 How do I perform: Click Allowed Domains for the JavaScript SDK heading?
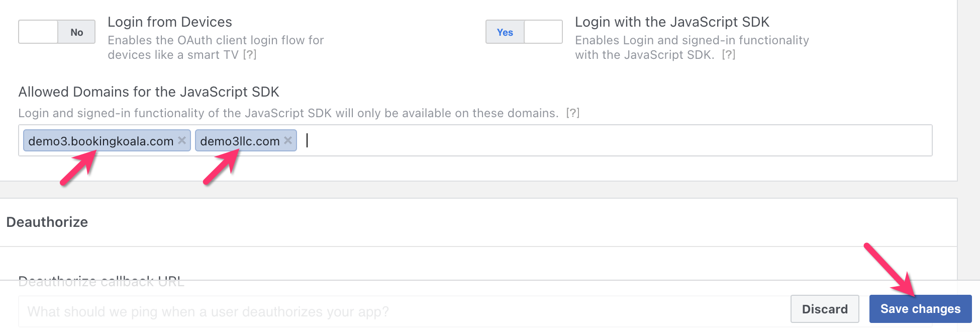pyautogui.click(x=149, y=92)
